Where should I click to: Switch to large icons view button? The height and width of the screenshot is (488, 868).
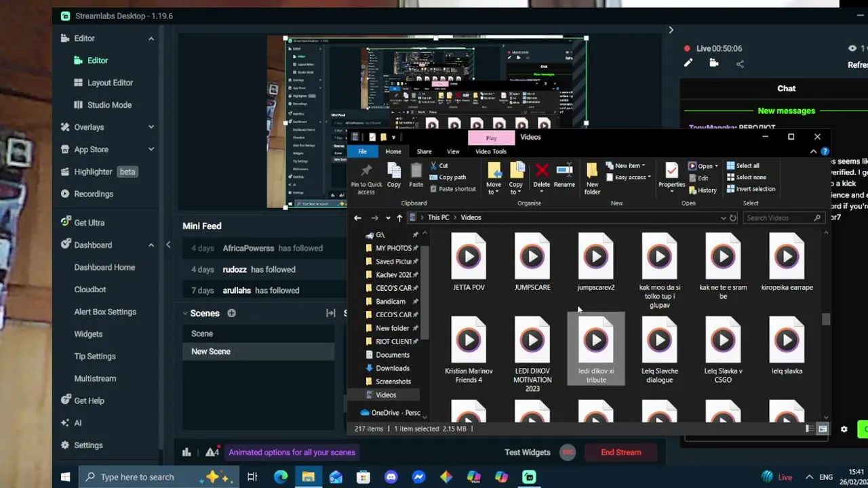[x=823, y=429]
